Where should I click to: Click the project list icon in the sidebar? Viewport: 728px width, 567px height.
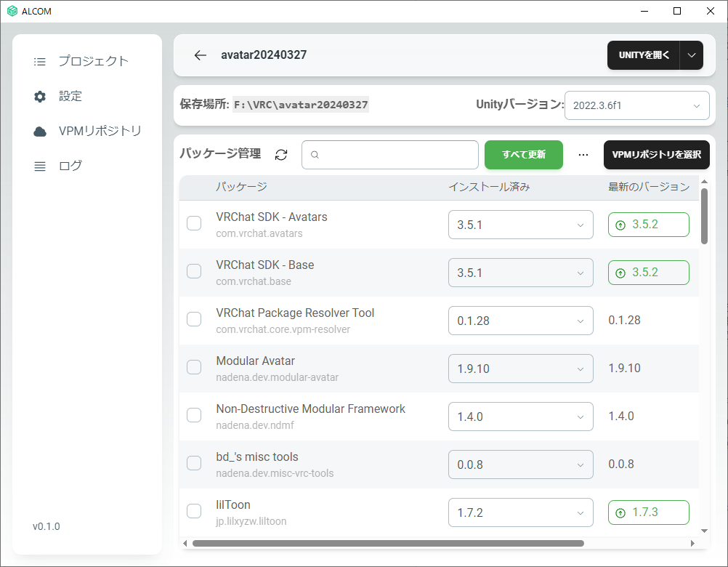40,61
